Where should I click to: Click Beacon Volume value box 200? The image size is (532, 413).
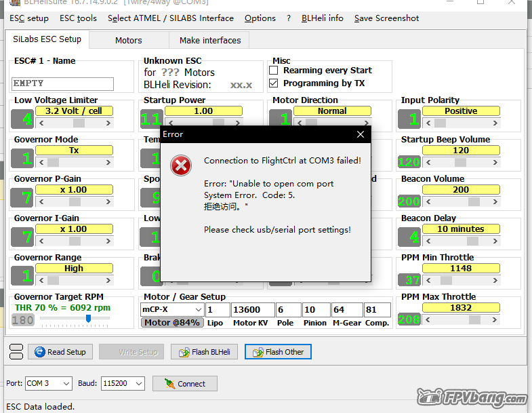click(409, 201)
